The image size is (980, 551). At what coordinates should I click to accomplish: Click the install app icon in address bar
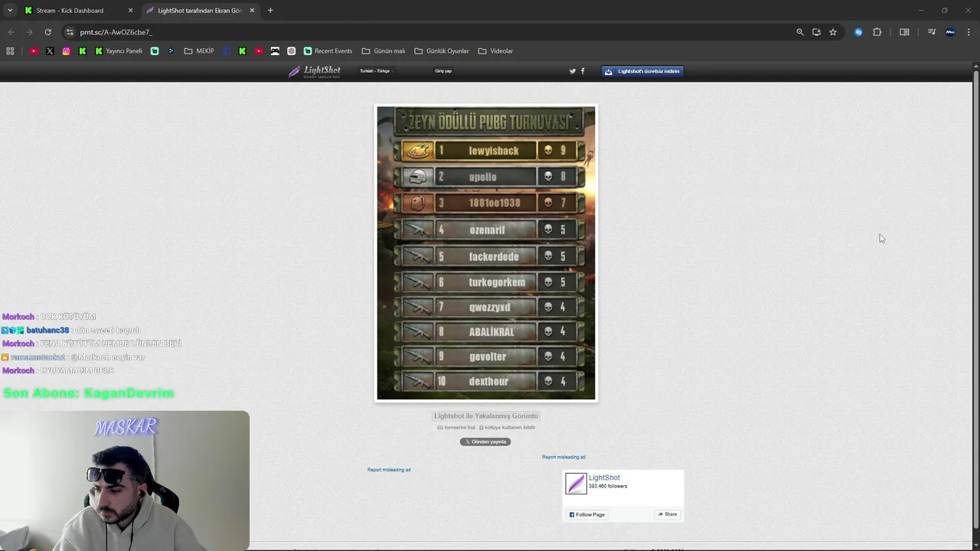pos(816,32)
